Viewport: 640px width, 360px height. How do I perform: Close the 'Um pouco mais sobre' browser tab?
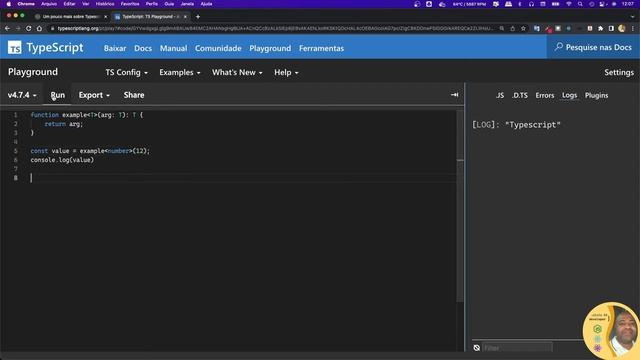[x=105, y=17]
